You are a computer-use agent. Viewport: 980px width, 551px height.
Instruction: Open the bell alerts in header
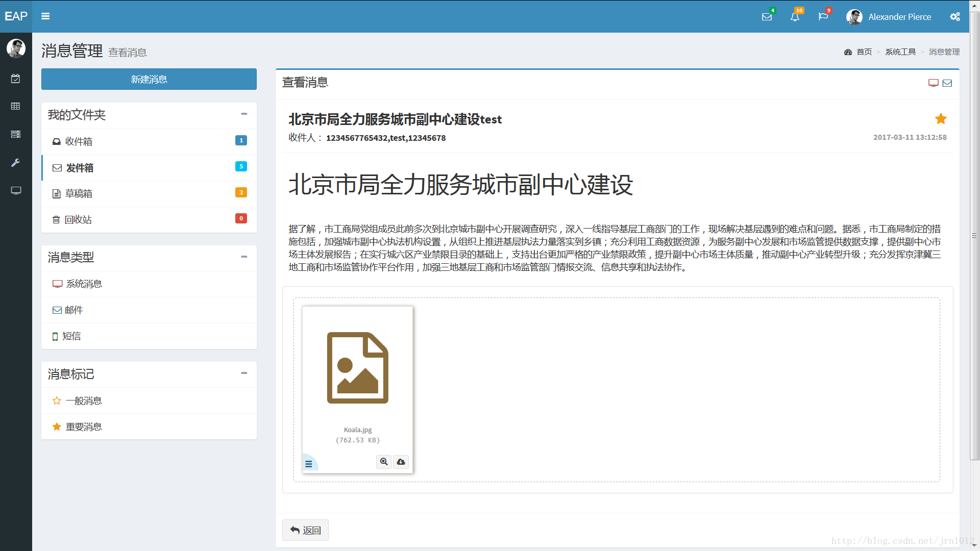pos(795,17)
